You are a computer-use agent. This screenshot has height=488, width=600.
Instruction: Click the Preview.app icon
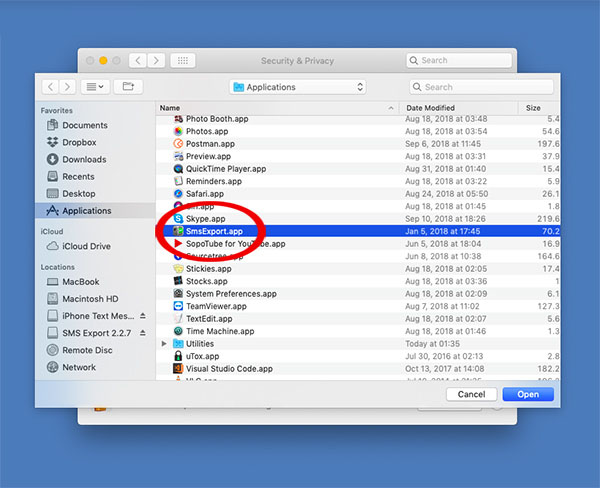(x=178, y=156)
